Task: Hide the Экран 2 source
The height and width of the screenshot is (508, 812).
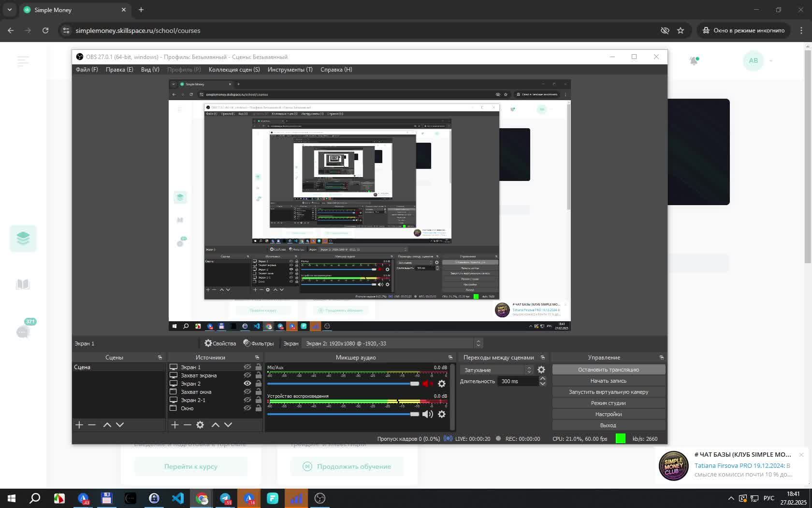Action: tap(247, 384)
